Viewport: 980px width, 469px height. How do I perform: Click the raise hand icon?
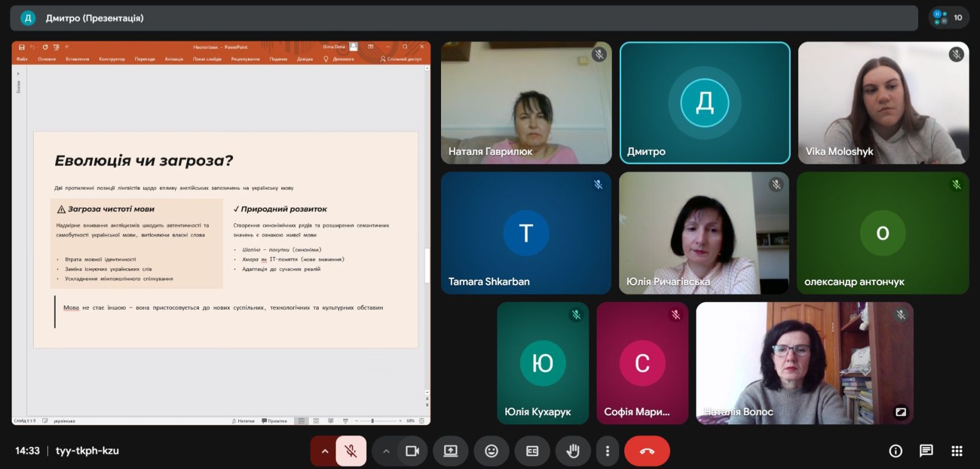[573, 451]
